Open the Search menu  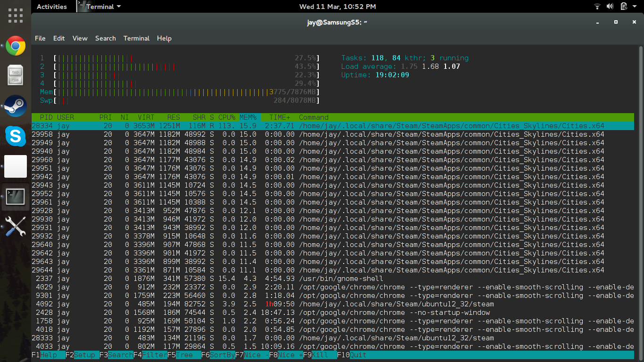pos(105,38)
